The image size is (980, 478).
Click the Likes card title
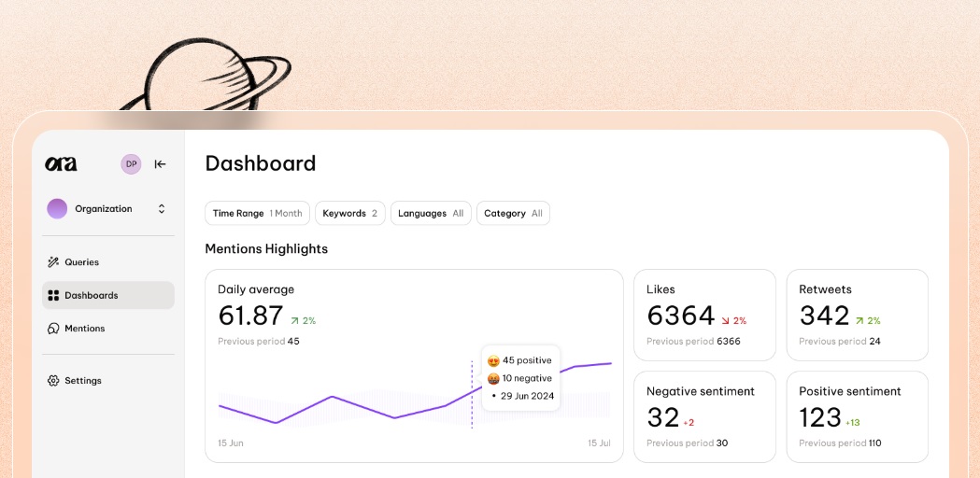(660, 289)
